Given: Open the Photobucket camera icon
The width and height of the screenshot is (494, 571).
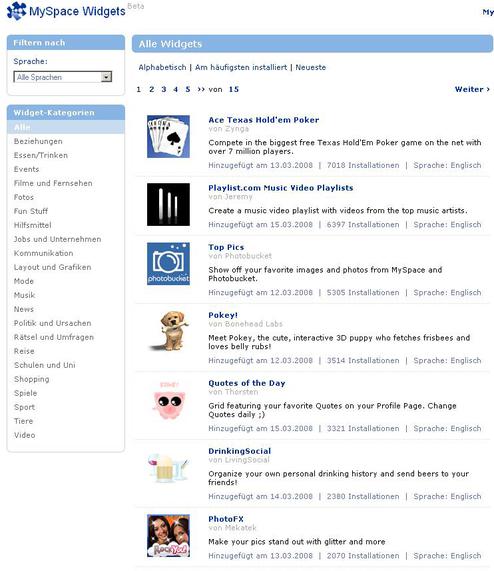Looking at the screenshot, I should pos(168,264).
